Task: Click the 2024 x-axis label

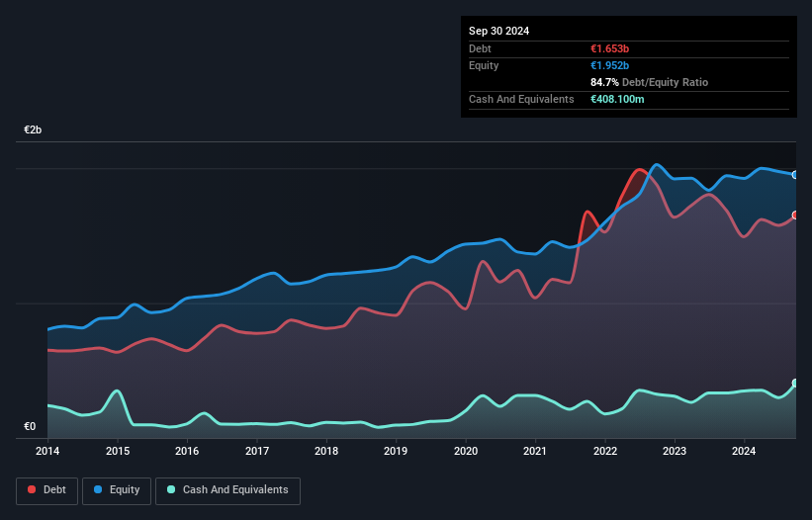Action: coord(744,451)
